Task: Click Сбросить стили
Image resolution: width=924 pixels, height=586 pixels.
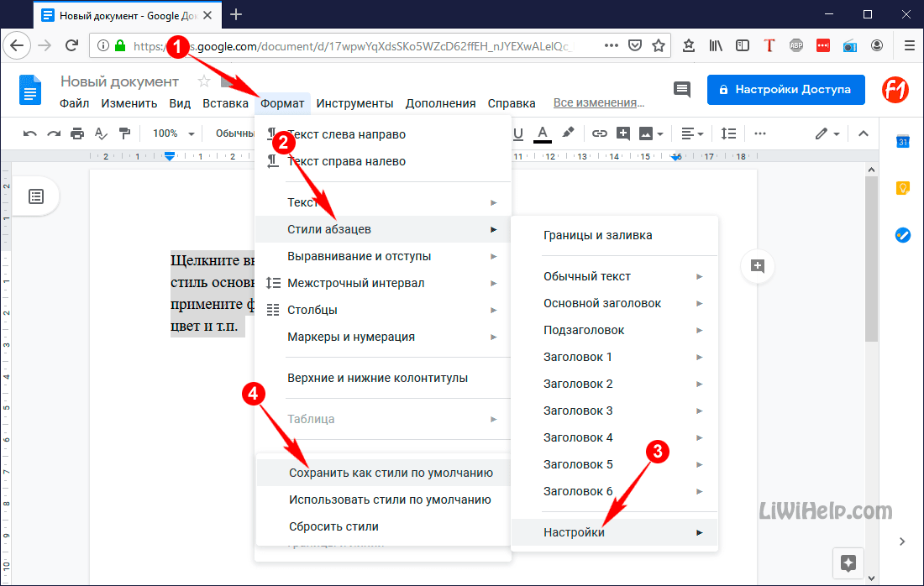Action: [383, 526]
